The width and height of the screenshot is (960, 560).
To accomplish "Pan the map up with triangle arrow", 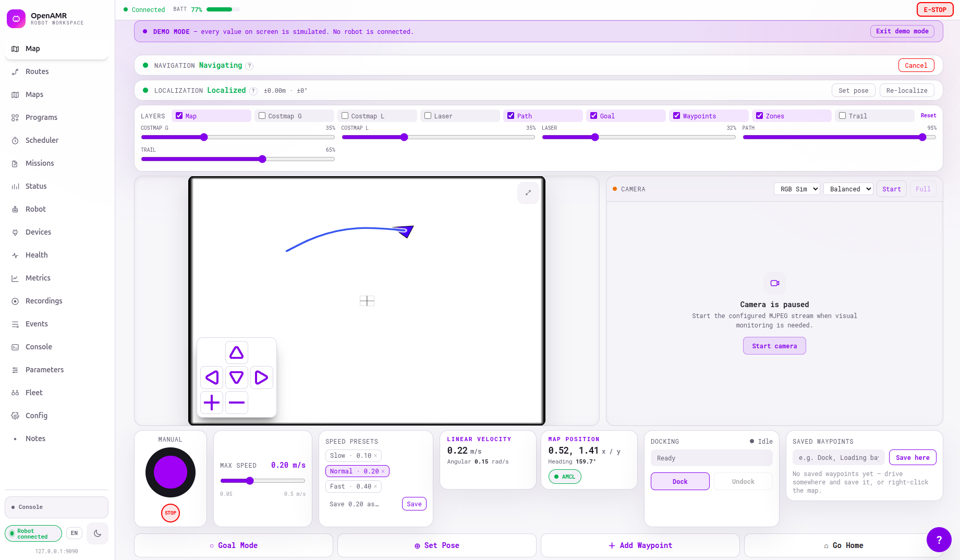I will [237, 352].
